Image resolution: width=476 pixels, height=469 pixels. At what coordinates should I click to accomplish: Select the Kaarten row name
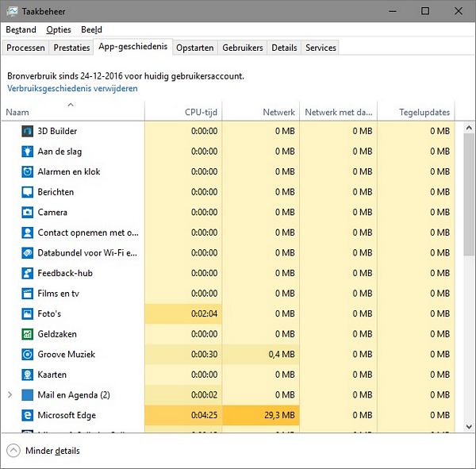52,375
